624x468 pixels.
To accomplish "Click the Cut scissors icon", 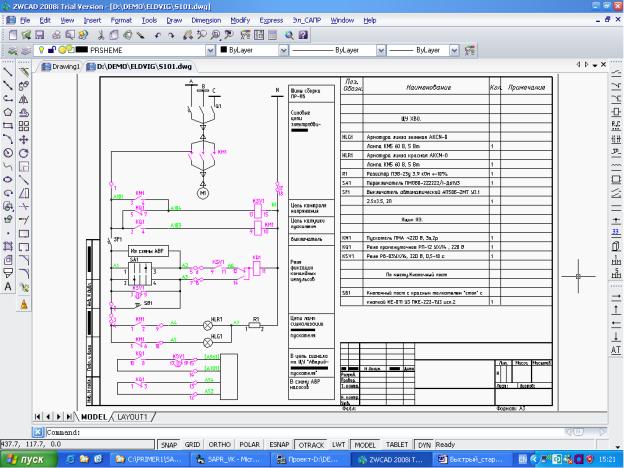I will [x=100, y=34].
